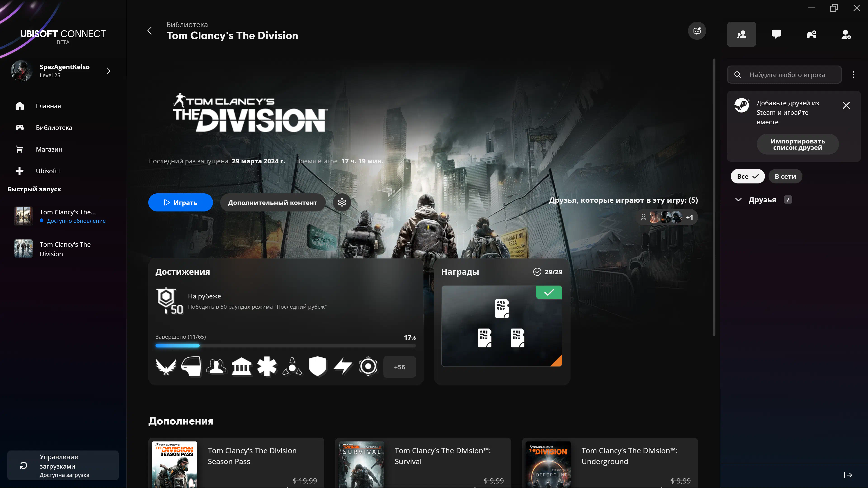The width and height of the screenshot is (868, 488).
Task: Click the biohazard triangle achievement icon
Action: click(x=292, y=367)
